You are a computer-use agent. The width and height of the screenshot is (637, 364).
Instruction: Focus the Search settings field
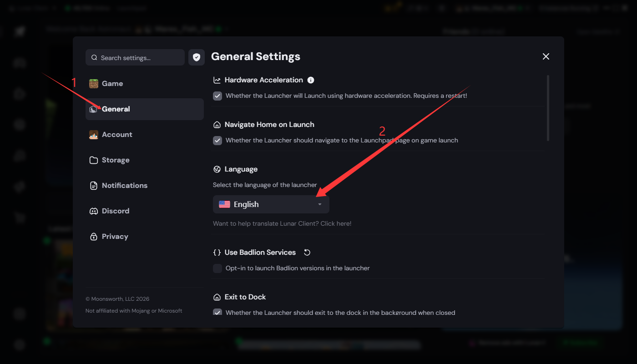point(135,57)
